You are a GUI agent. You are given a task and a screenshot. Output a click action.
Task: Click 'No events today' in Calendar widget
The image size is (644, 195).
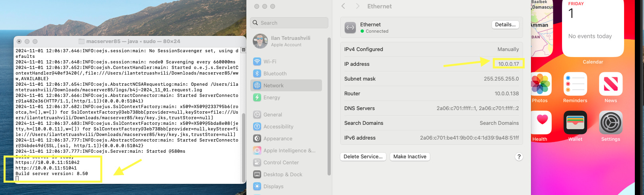590,36
